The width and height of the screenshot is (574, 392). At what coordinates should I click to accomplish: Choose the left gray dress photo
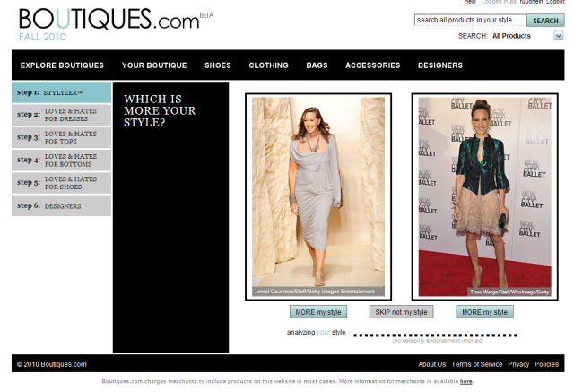tap(317, 196)
